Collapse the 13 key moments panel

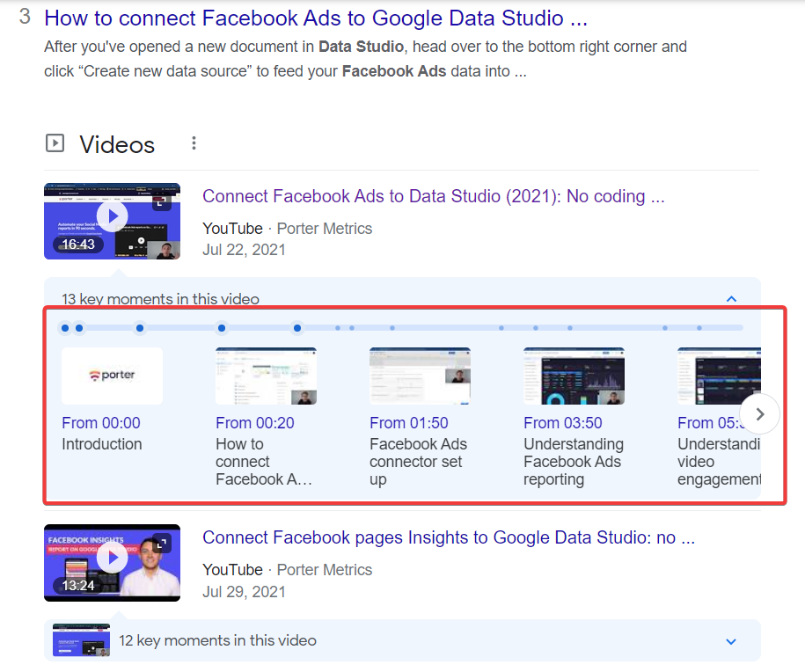731,299
